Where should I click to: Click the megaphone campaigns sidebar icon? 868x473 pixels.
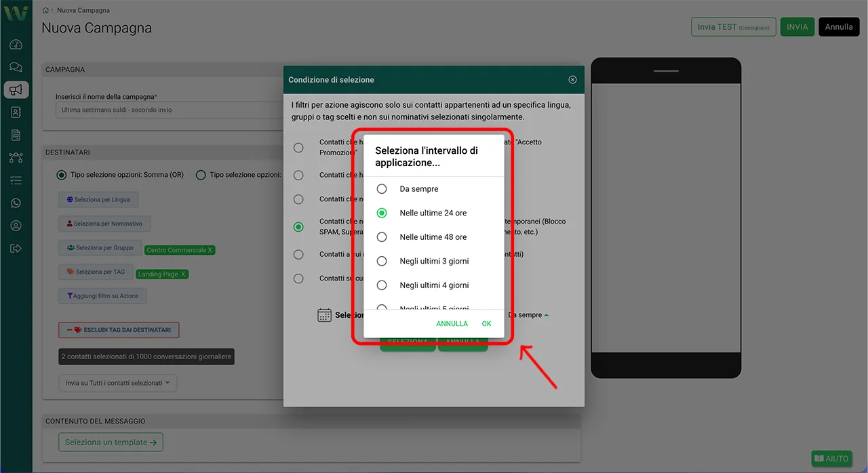[16, 89]
